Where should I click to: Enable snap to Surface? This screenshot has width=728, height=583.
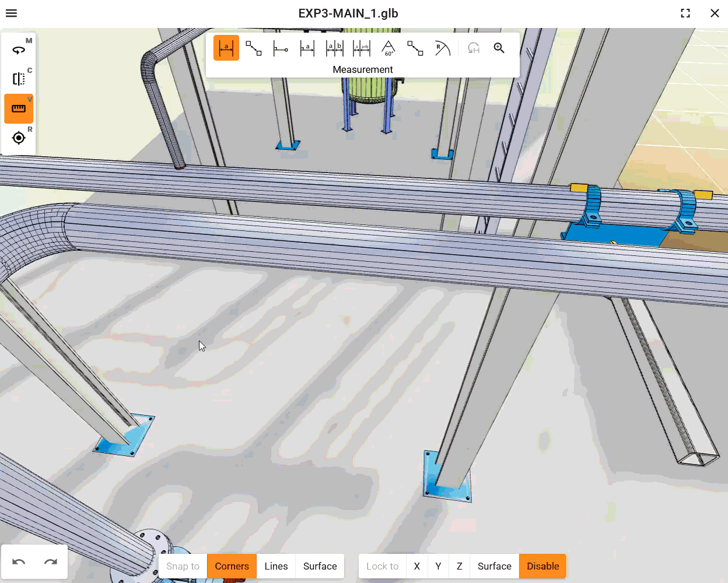(x=320, y=566)
